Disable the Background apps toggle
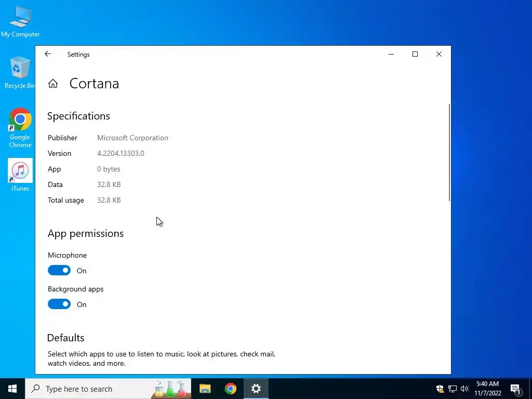532x399 pixels. (59, 304)
